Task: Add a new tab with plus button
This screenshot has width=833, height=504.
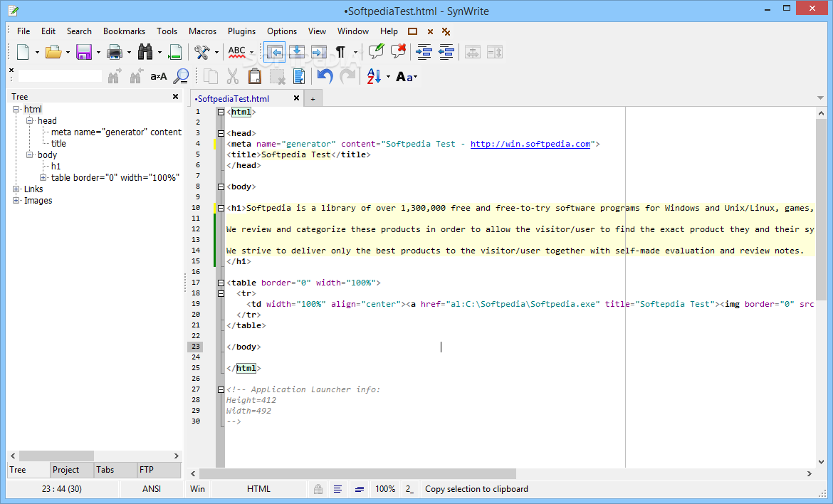Action: [313, 99]
